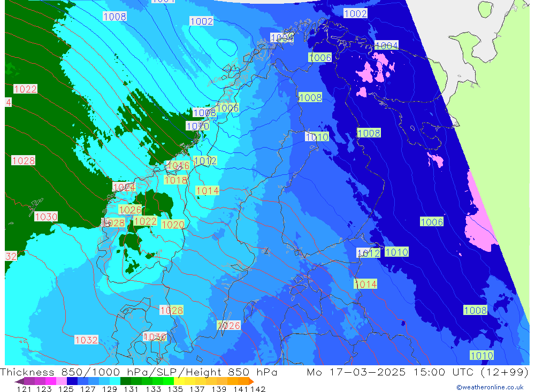The image size is (535, 392).
Task: Click the red 1020 isobar label
Action: tap(173, 225)
